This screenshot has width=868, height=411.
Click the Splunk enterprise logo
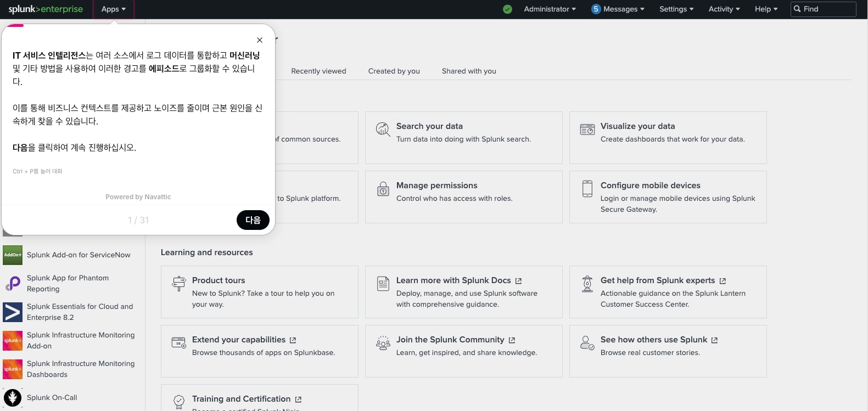click(46, 9)
